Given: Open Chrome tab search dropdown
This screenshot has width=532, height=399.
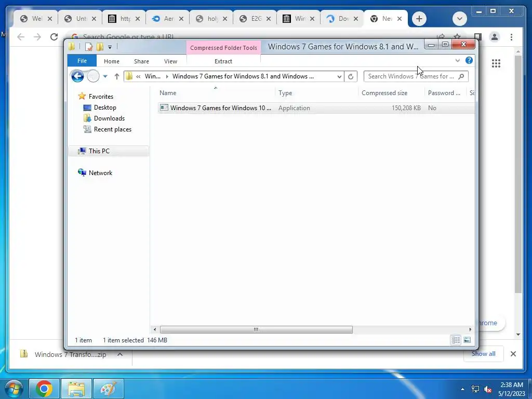Looking at the screenshot, I should 459,19.
